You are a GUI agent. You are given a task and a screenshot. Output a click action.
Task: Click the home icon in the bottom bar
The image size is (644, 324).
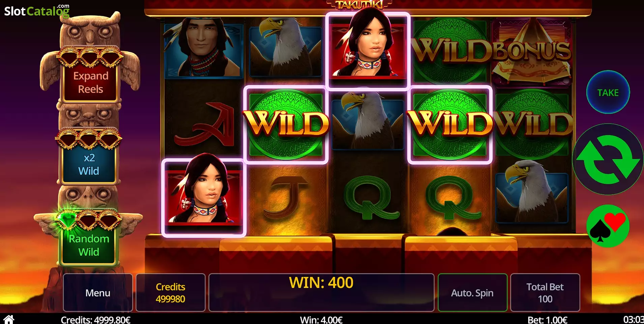click(9, 319)
